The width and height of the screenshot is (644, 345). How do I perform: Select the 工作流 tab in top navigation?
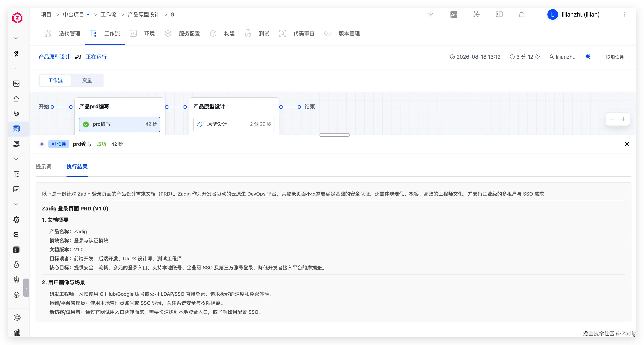105,34
